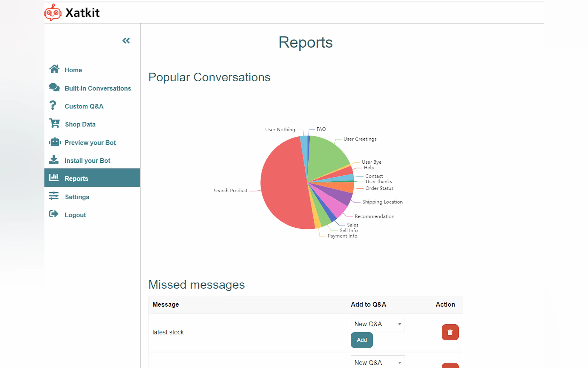Screen dimensions: 588x368
Task: Click the Preview your Bot robot icon
Action: tap(55, 142)
